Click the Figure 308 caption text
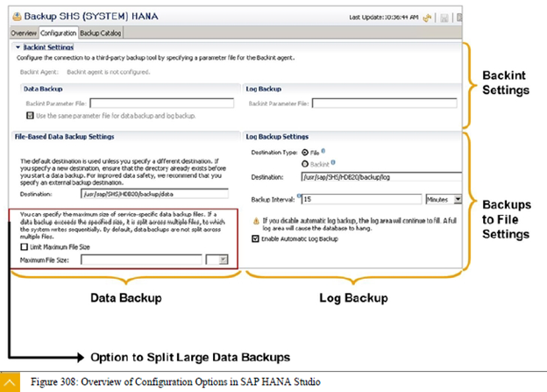Screen dimensions: 547x392 tap(175, 381)
